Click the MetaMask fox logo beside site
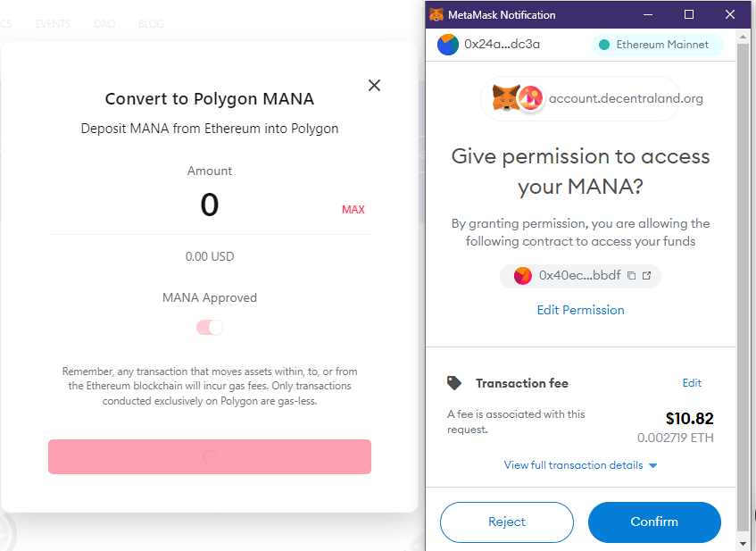 [x=507, y=98]
